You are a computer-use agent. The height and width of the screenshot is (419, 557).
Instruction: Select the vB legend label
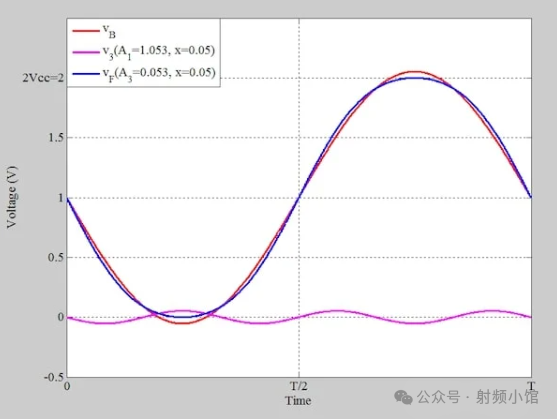[109, 31]
